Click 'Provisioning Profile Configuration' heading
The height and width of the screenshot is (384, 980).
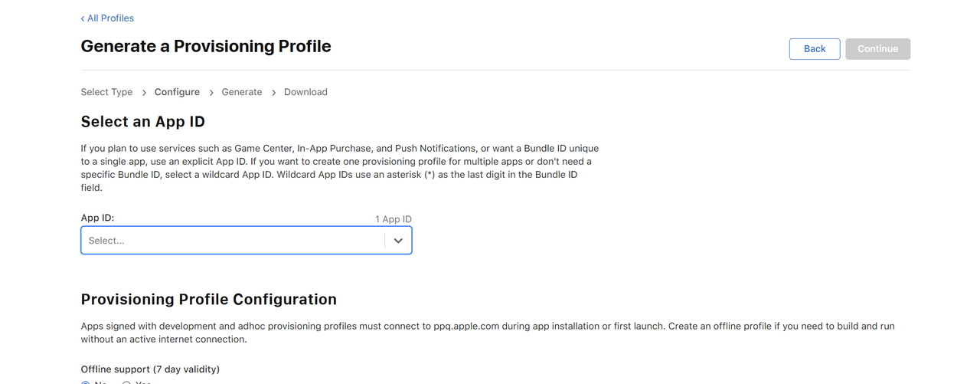click(208, 300)
